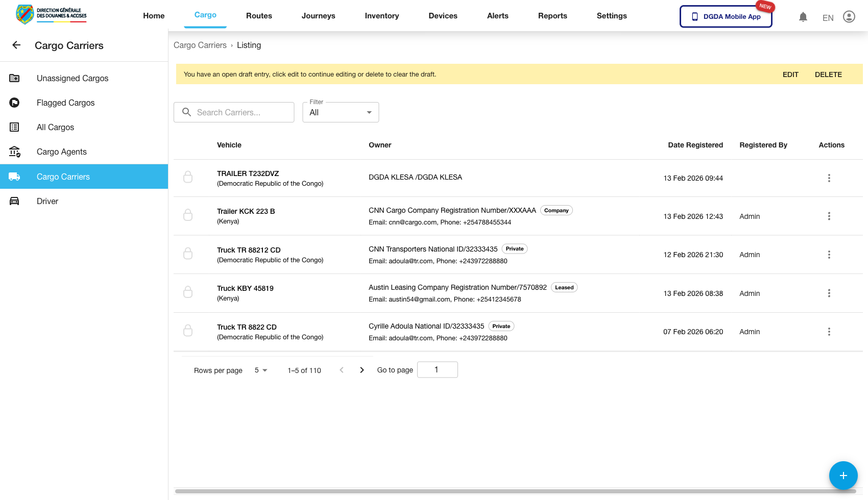Click the Unassigned Cargos folder icon
This screenshot has width=868, height=500.
point(15,78)
